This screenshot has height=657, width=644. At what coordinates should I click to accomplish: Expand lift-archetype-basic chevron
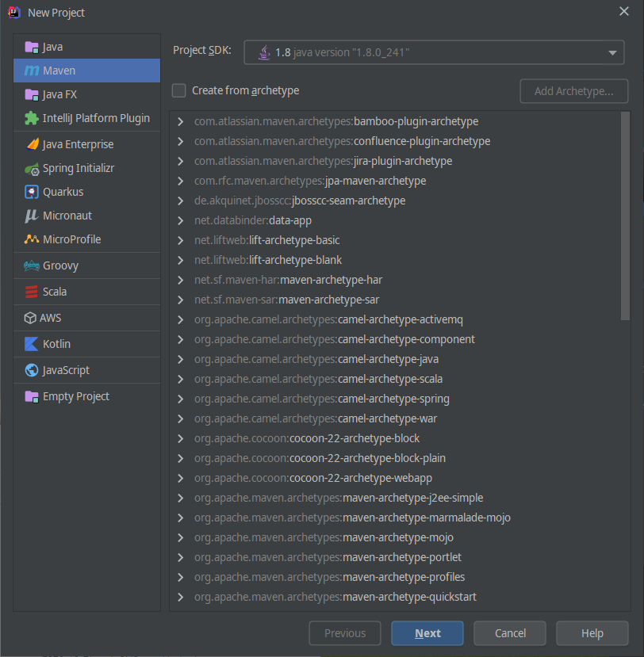tap(180, 240)
